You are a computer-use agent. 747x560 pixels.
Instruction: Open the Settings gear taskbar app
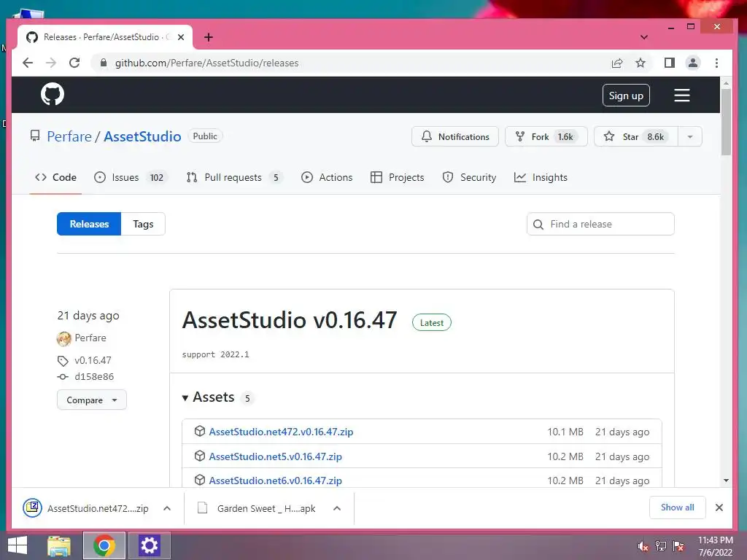point(149,545)
